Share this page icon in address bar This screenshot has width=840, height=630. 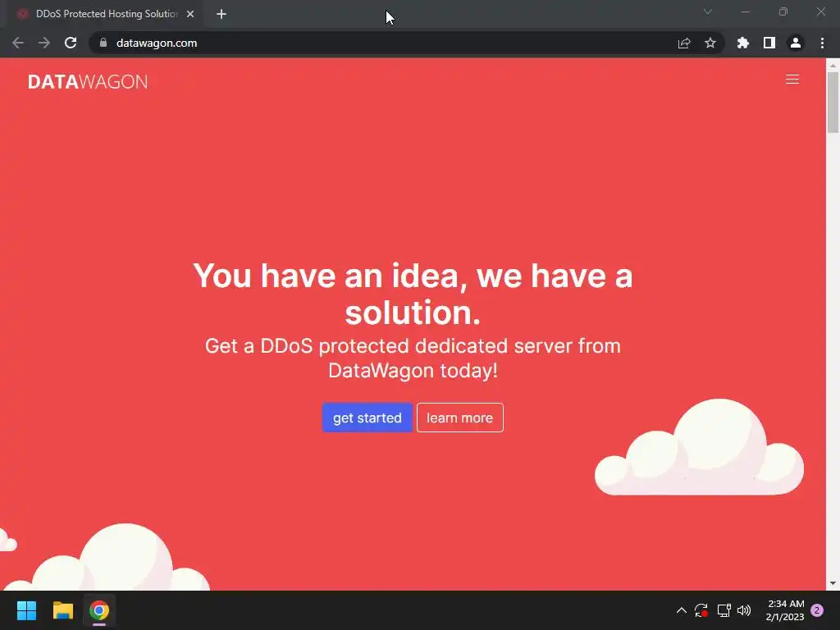684,43
